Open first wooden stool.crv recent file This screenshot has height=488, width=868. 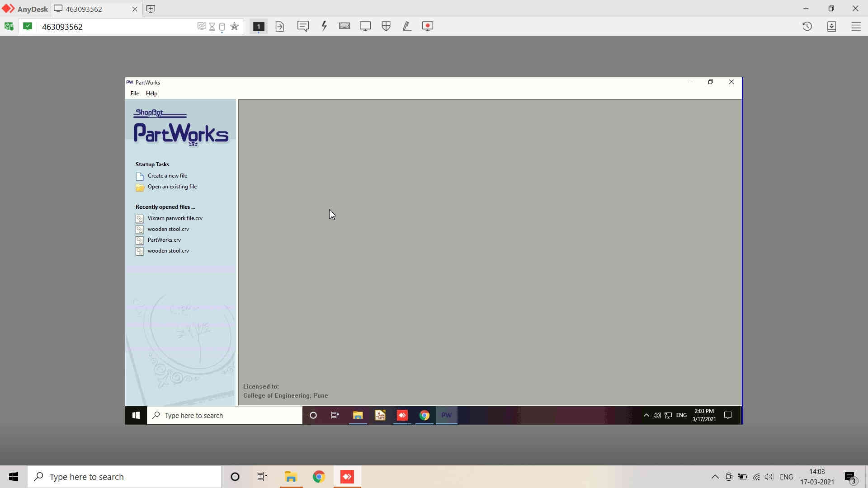coord(168,229)
